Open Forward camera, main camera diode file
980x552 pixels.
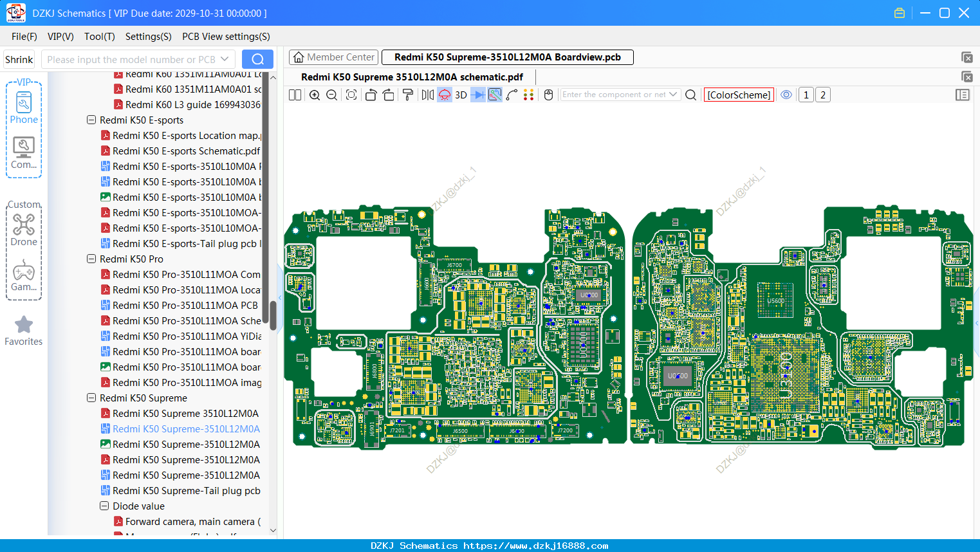tap(187, 521)
